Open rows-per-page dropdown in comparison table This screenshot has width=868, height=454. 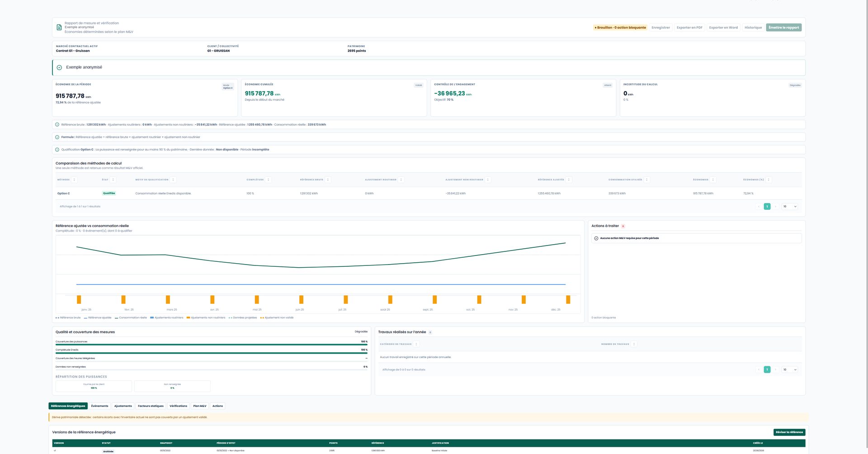790,207
